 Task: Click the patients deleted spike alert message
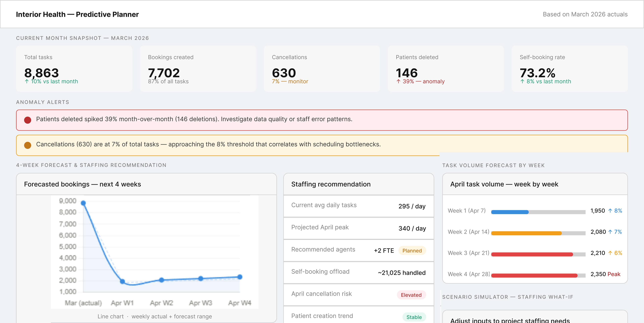[194, 119]
